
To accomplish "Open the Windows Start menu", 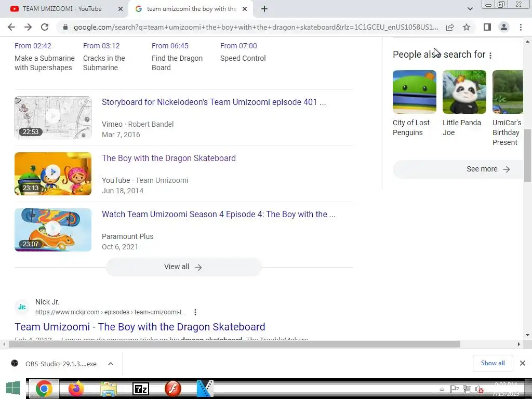I will [x=13, y=388].
